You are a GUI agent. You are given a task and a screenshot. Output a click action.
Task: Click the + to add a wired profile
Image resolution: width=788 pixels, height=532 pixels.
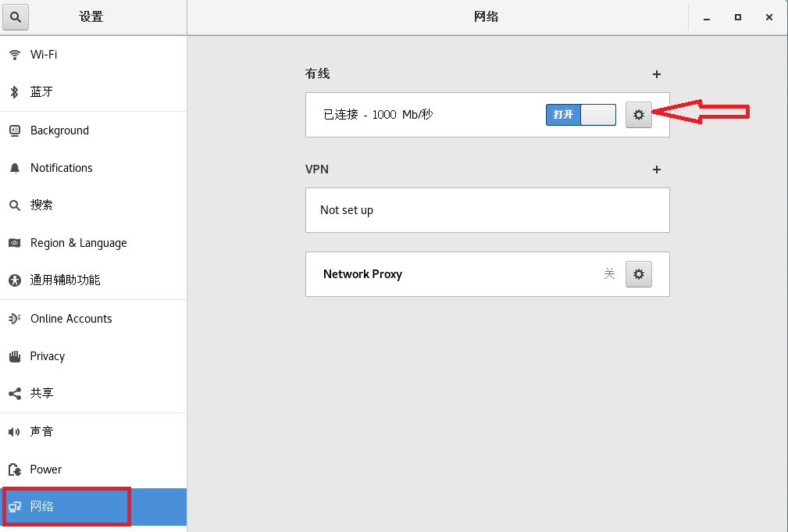(656, 74)
